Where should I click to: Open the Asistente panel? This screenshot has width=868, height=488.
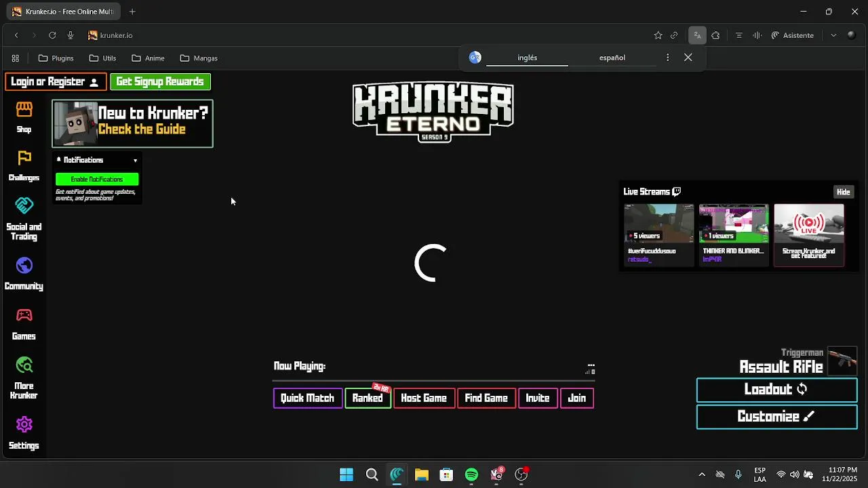[792, 35]
